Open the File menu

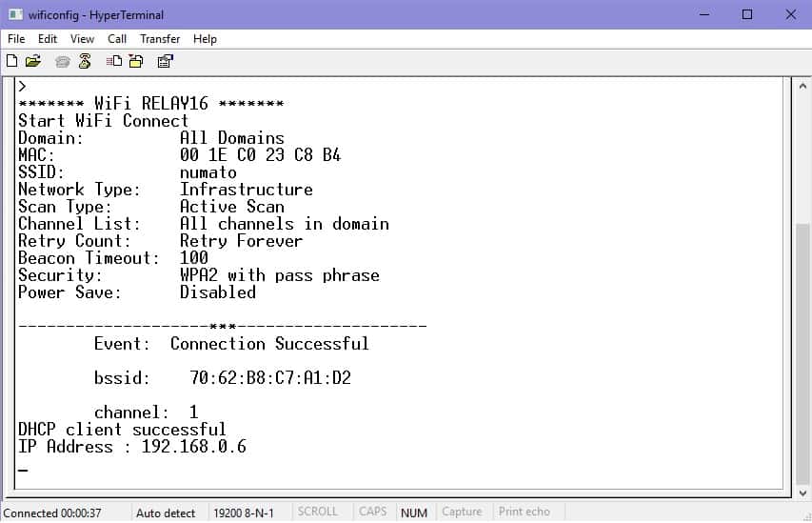click(16, 39)
